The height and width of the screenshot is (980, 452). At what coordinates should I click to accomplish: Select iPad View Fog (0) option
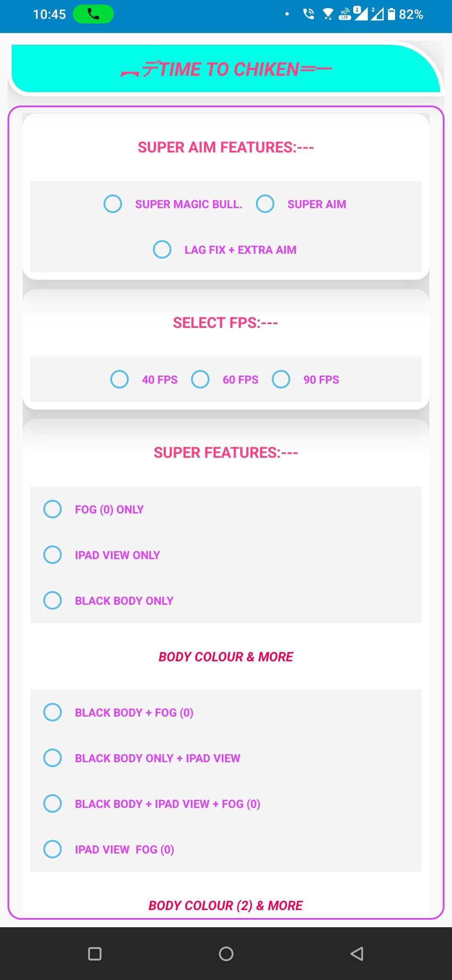(x=53, y=849)
